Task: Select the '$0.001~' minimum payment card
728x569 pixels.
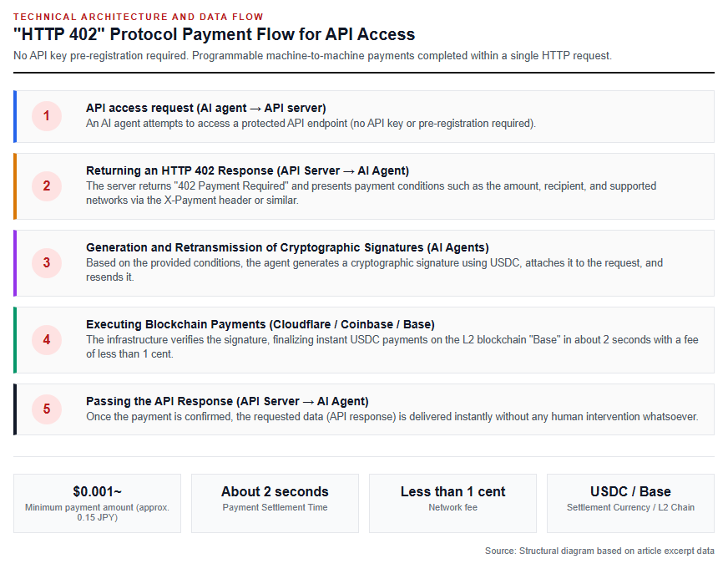Action: [97, 503]
